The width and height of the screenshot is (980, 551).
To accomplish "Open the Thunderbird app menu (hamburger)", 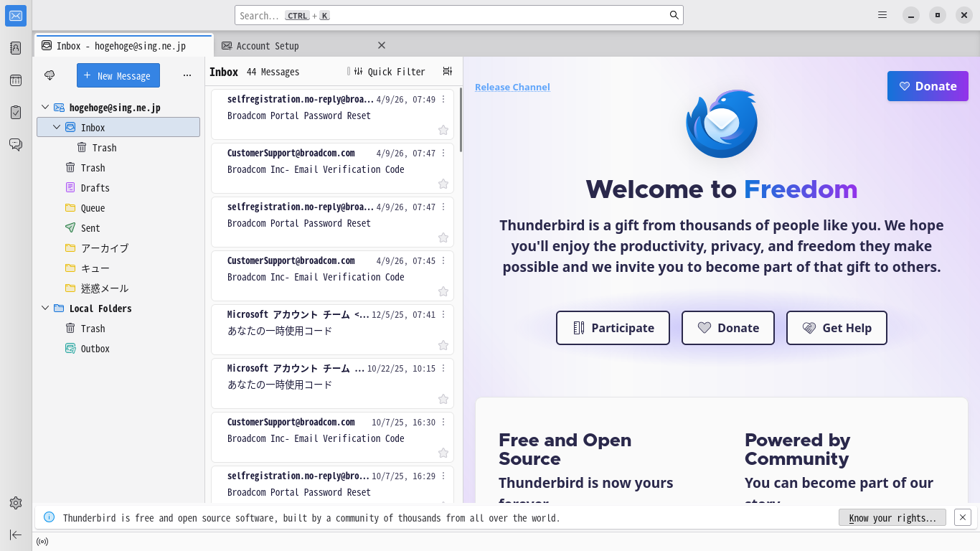I will [882, 15].
